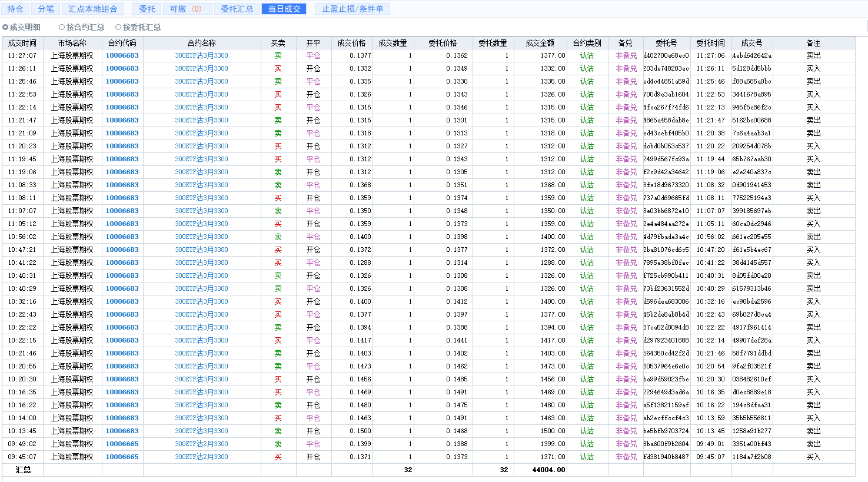Click price 0.1500 in the 10:13:45 row
The width and height of the screenshot is (868, 482).
click(360, 431)
